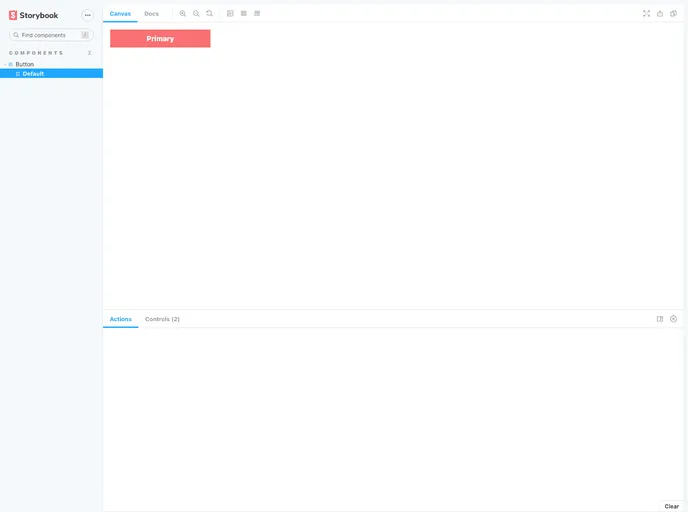Toggle the viewport size tool
Image resolution: width=688 pixels, height=512 pixels.
257,13
